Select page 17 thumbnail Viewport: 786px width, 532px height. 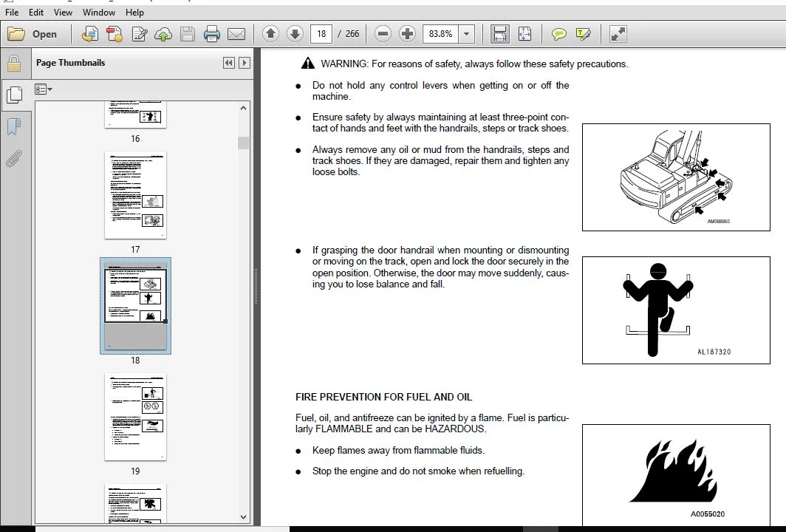pos(135,195)
